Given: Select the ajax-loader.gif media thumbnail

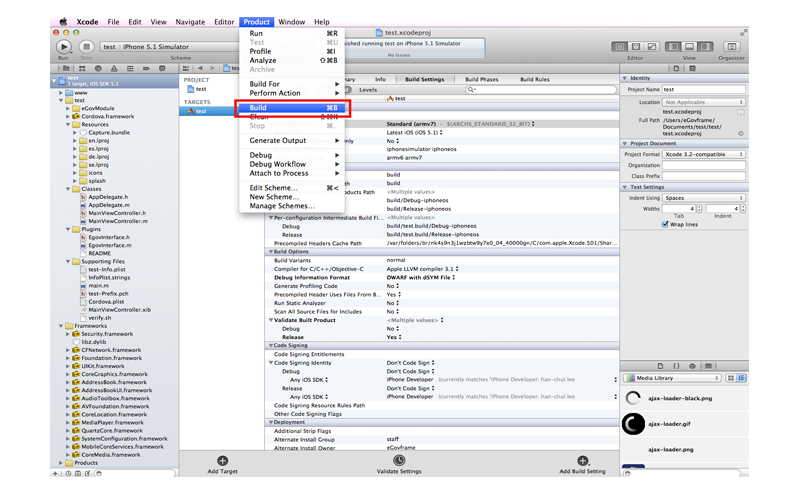Looking at the screenshot, I should [x=632, y=424].
